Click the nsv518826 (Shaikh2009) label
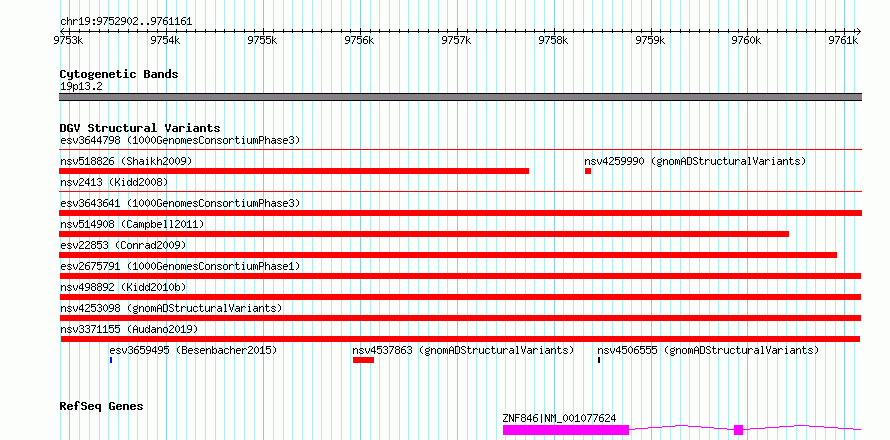Image resolution: width=890 pixels, height=440 pixels. [126, 161]
